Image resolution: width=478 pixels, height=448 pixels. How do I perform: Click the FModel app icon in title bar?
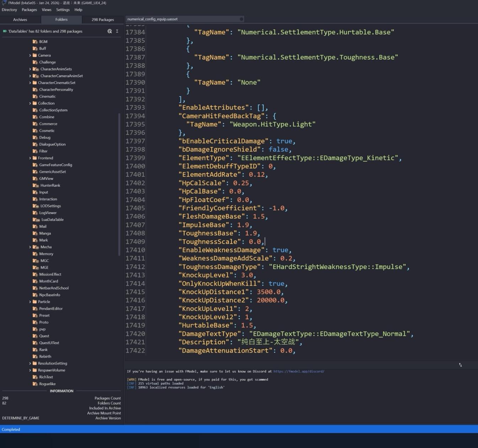(x=4, y=3)
